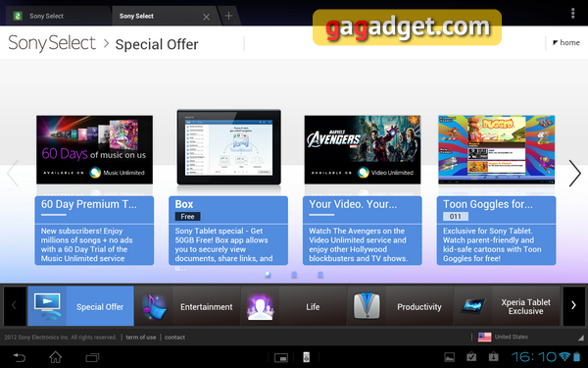The image size is (588, 368).
Task: Tap the Android back button
Action: pyautogui.click(x=20, y=357)
